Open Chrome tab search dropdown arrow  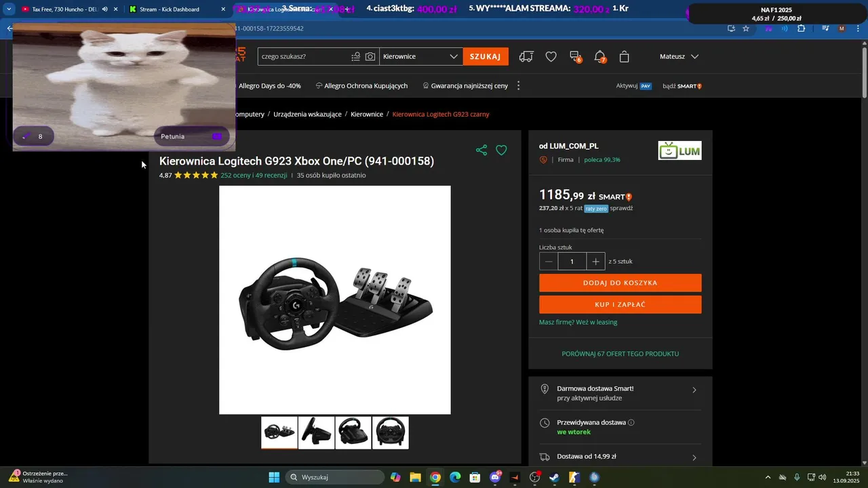point(9,9)
